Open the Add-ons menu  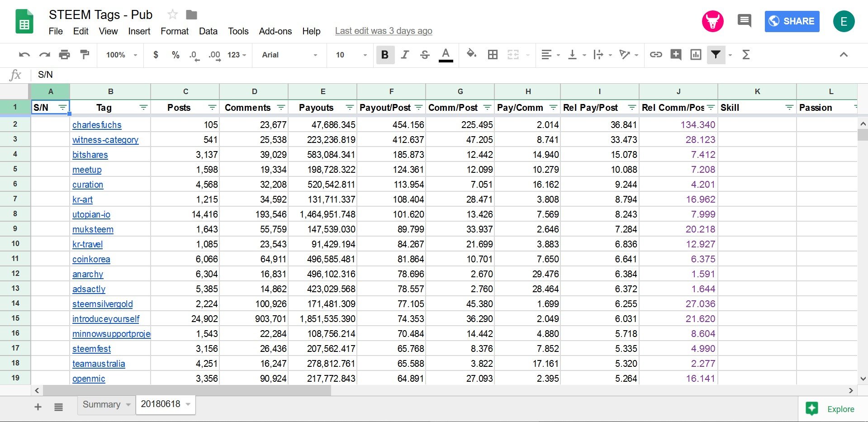coord(275,31)
